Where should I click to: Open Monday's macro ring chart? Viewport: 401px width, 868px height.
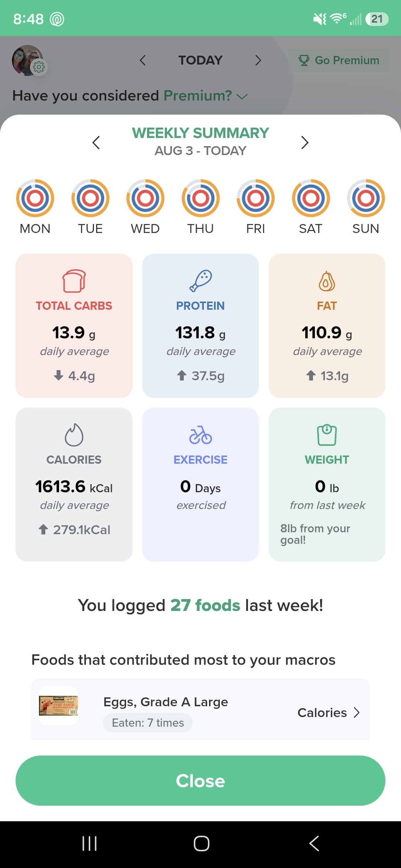coord(35,198)
